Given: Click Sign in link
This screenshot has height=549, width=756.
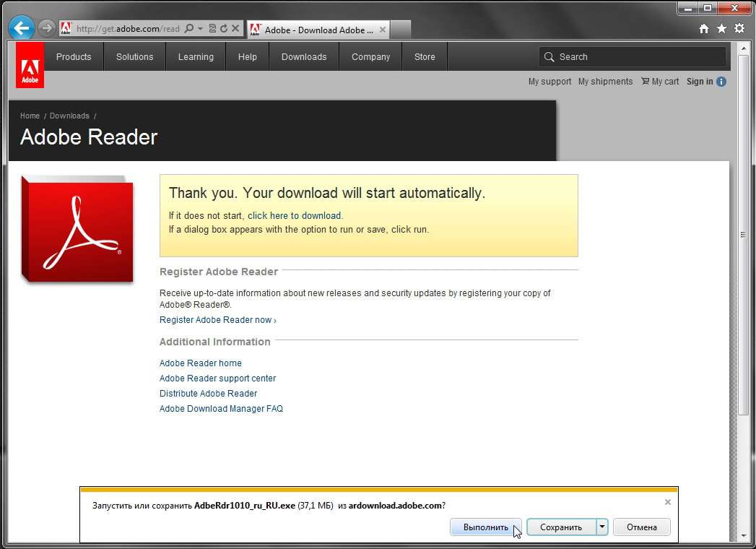Looking at the screenshot, I should pos(700,82).
